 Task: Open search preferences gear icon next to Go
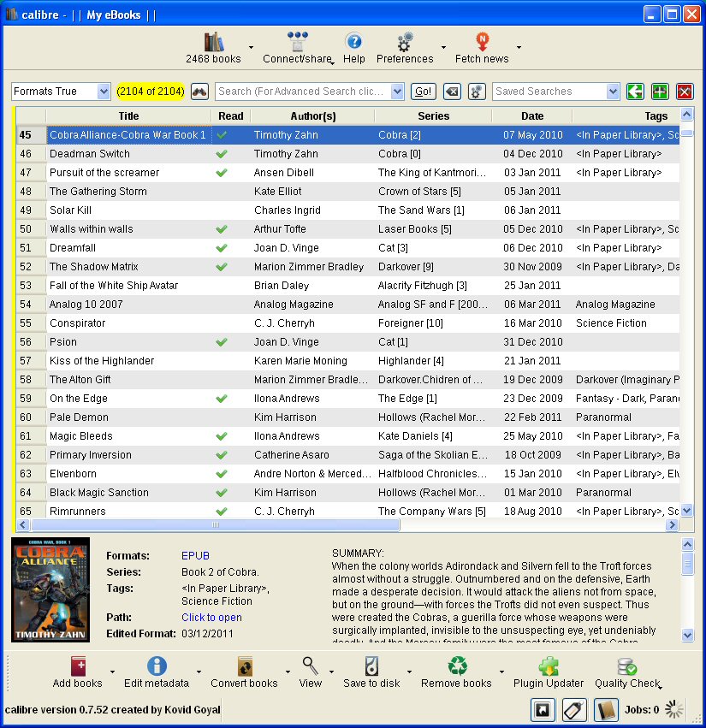tap(477, 92)
